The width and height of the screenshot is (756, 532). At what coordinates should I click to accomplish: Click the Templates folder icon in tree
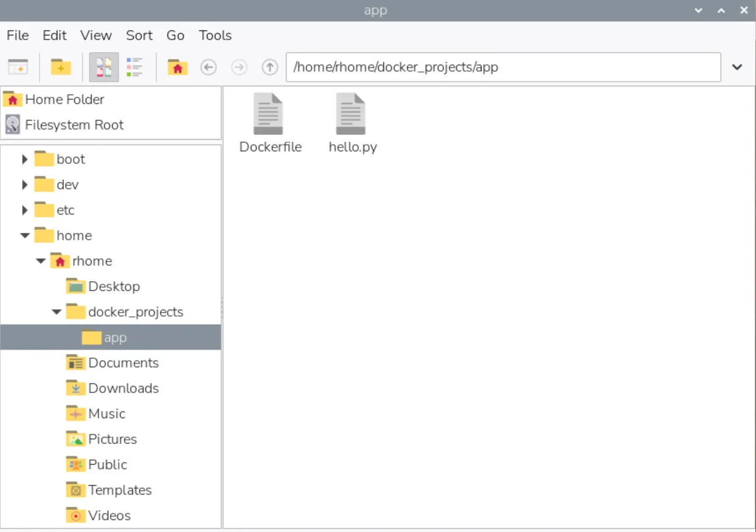[x=75, y=490]
